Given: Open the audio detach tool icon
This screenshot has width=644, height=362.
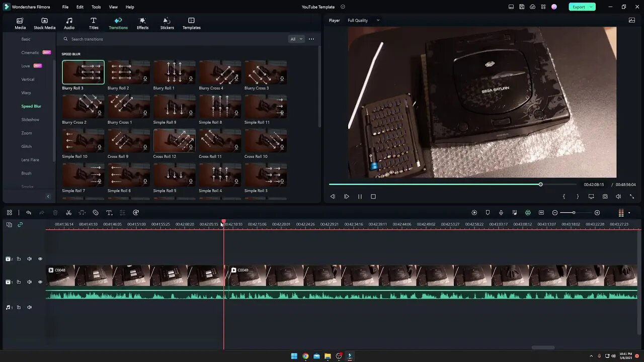Looking at the screenshot, I should click(x=82, y=213).
